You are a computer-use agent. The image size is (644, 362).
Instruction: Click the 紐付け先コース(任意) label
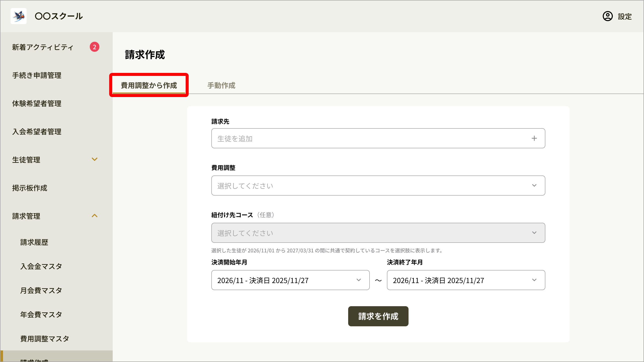(x=243, y=215)
